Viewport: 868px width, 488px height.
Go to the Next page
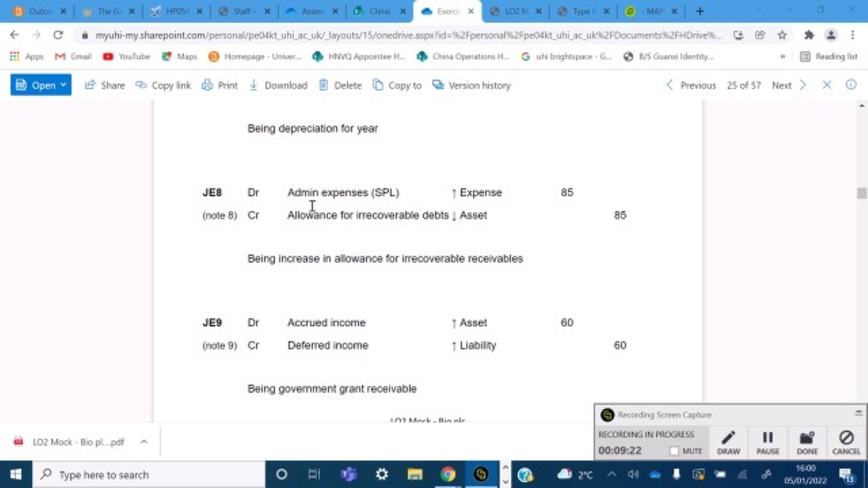click(781, 85)
